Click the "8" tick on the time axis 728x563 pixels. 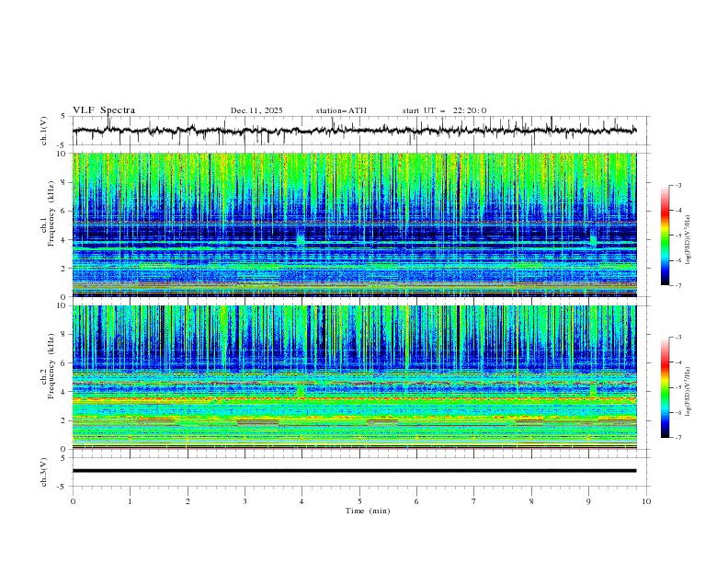tap(531, 501)
